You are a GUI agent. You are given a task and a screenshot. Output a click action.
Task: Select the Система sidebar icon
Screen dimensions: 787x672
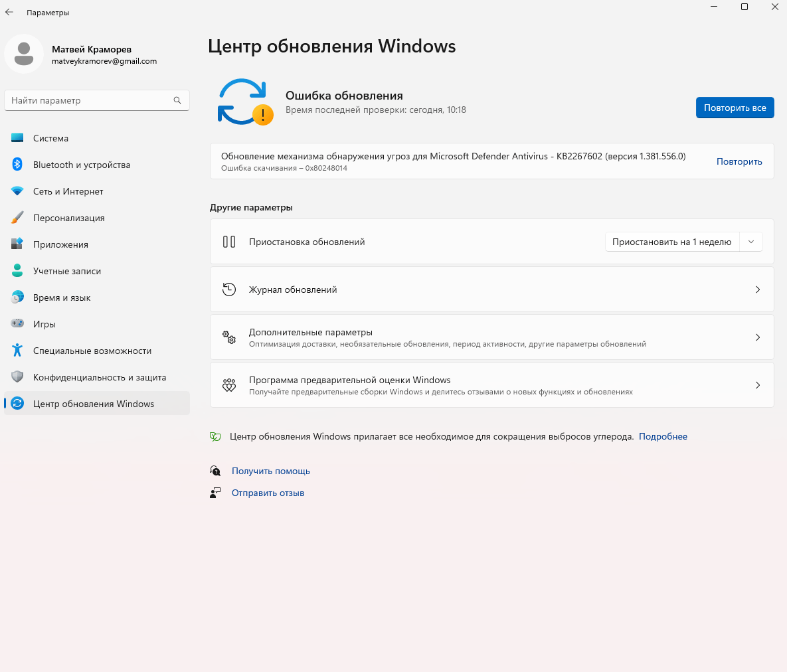point(18,138)
